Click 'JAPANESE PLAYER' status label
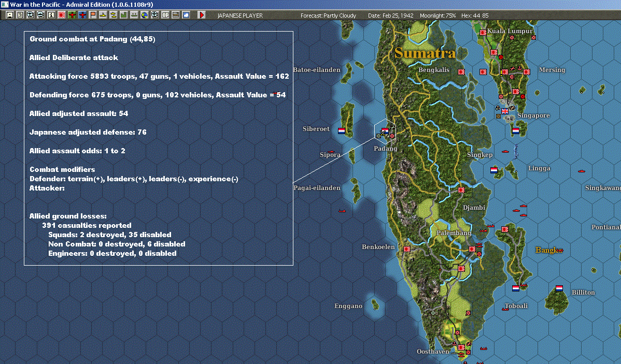 240,16
